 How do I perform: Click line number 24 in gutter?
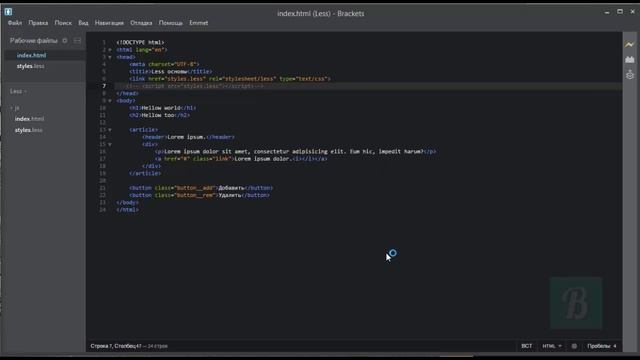point(102,210)
